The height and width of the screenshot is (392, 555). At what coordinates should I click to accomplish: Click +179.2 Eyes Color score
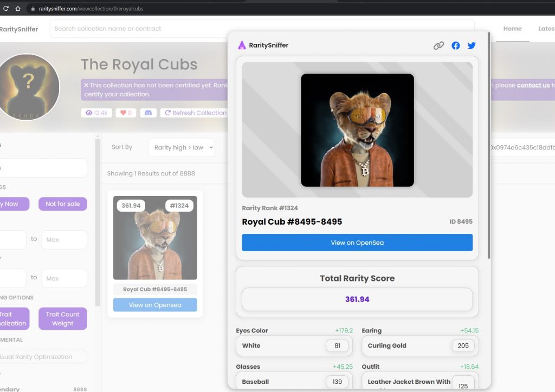coord(344,330)
